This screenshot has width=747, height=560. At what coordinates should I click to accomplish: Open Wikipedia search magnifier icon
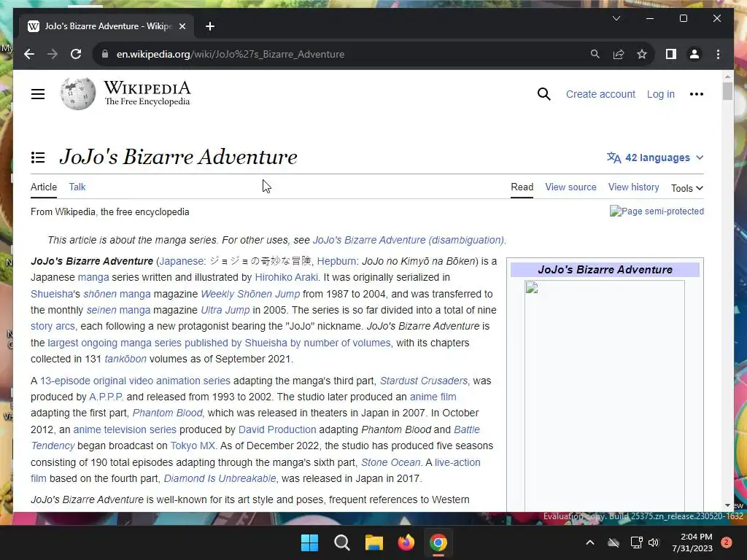click(x=543, y=94)
